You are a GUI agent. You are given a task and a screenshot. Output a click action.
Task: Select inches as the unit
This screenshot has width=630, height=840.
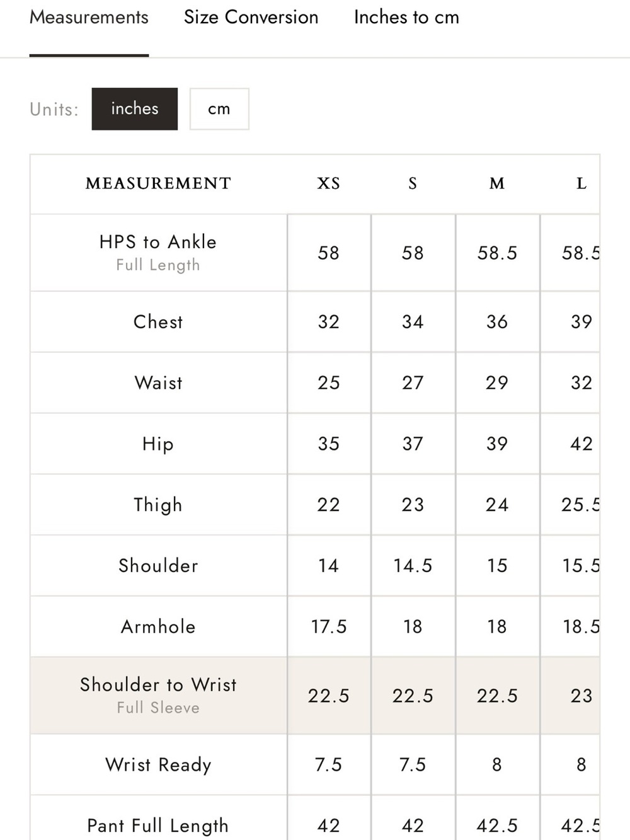[134, 109]
